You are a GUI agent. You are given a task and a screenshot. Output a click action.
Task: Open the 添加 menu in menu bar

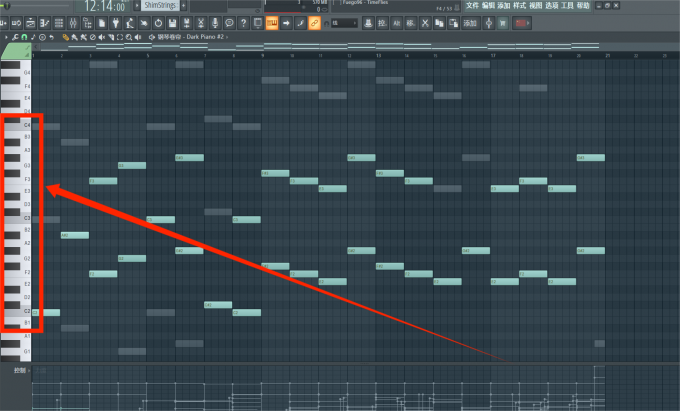[x=503, y=5]
